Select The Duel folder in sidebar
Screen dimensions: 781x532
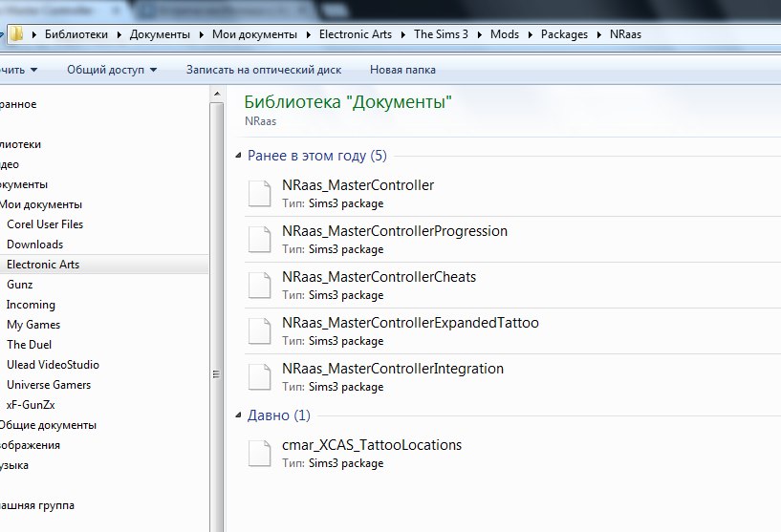pyautogui.click(x=29, y=345)
